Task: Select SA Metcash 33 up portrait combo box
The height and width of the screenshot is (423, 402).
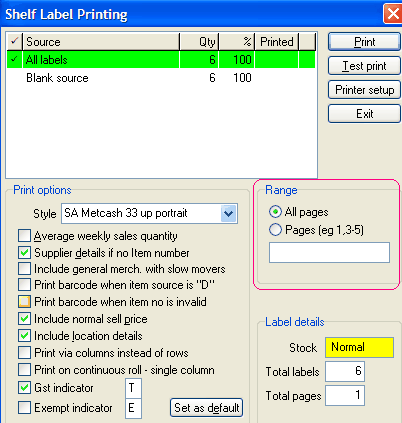Action: tap(149, 213)
